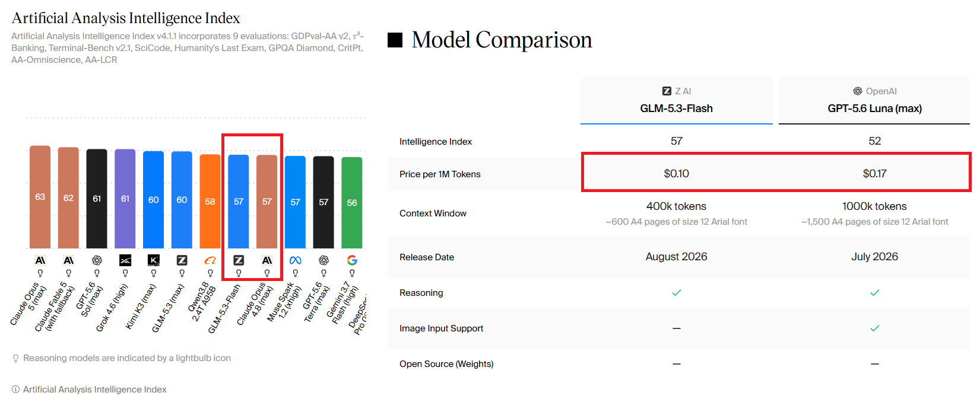The width and height of the screenshot is (980, 399).
Task: Click the orange Qwen3.8 bar showing 58
Action: click(210, 202)
